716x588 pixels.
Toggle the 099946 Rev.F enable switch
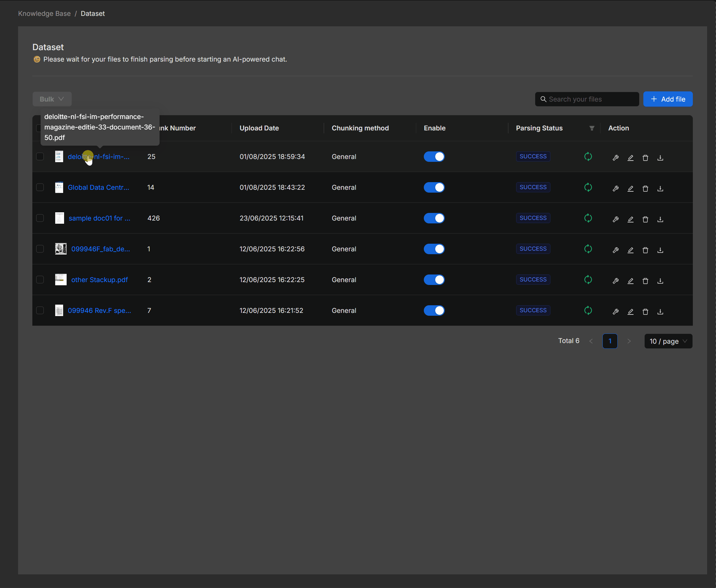click(x=434, y=310)
